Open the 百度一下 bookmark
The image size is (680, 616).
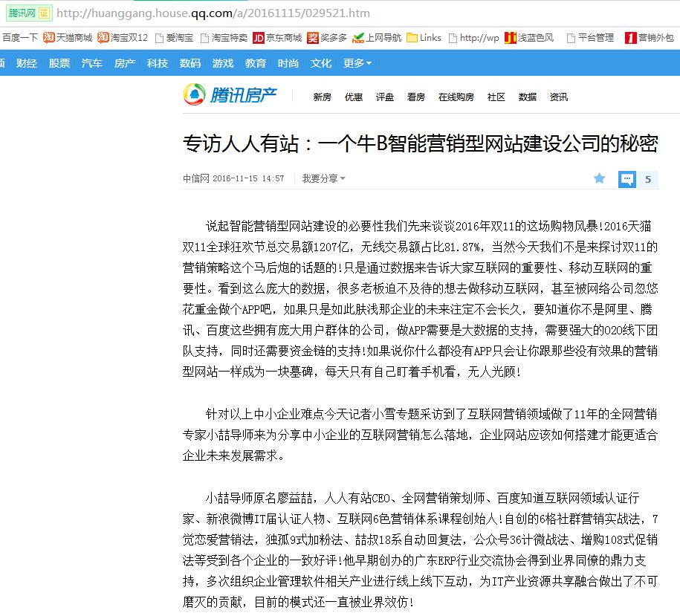20,38
